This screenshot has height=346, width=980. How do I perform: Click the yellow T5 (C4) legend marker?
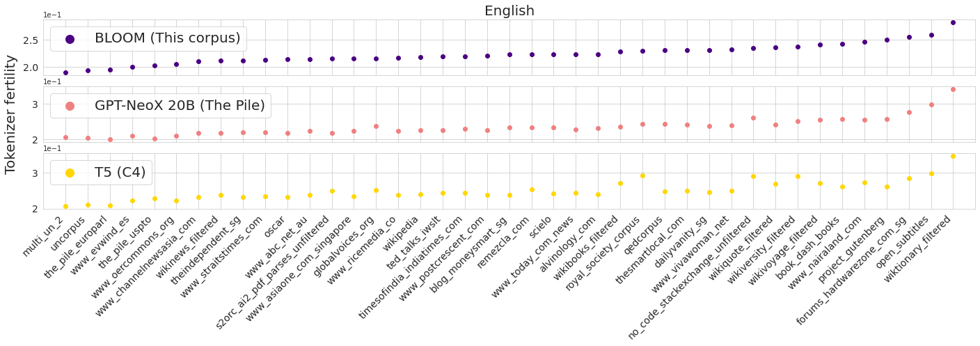tap(70, 173)
